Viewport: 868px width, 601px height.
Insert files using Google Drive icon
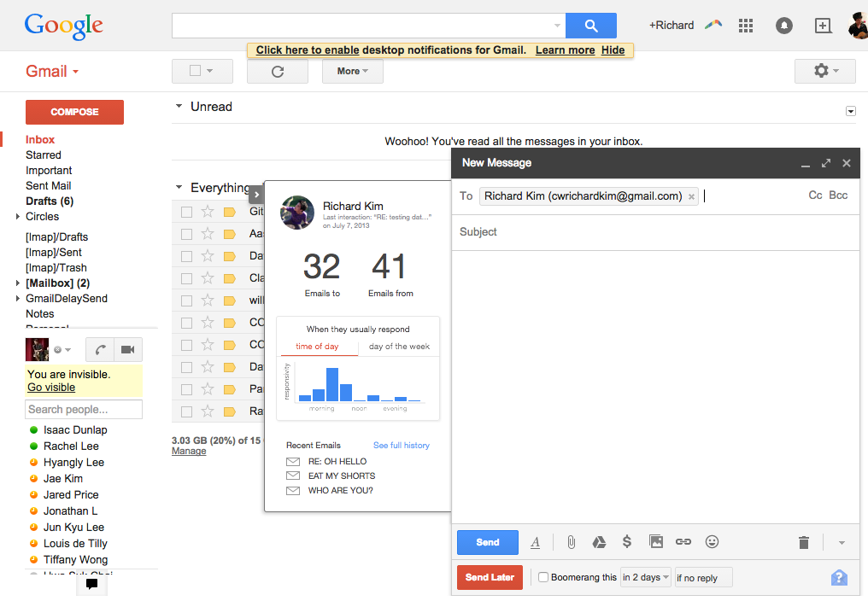pos(599,542)
